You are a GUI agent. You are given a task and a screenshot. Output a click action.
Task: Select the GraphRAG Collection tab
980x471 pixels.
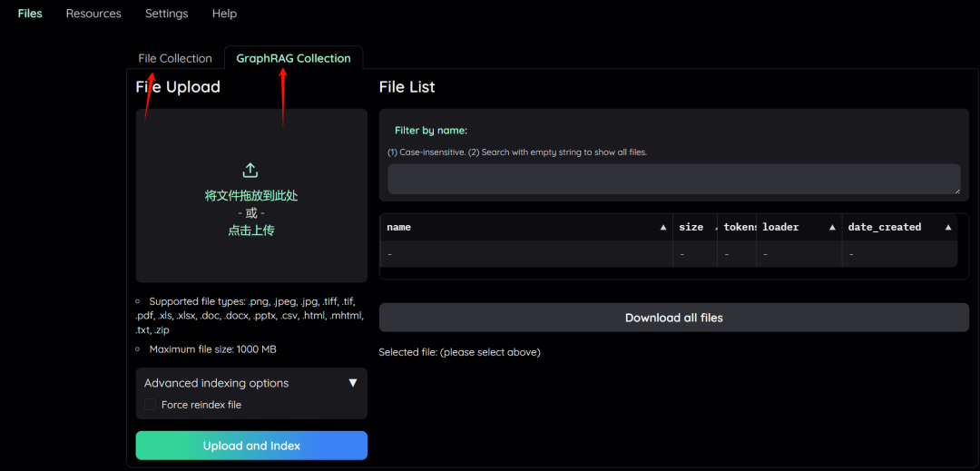click(293, 58)
